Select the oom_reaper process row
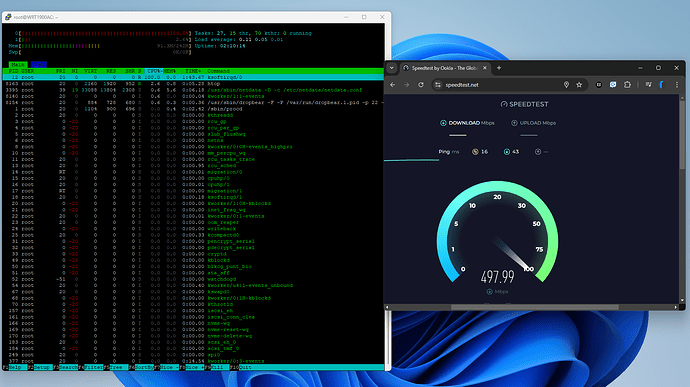690x387 pixels. (x=193, y=222)
